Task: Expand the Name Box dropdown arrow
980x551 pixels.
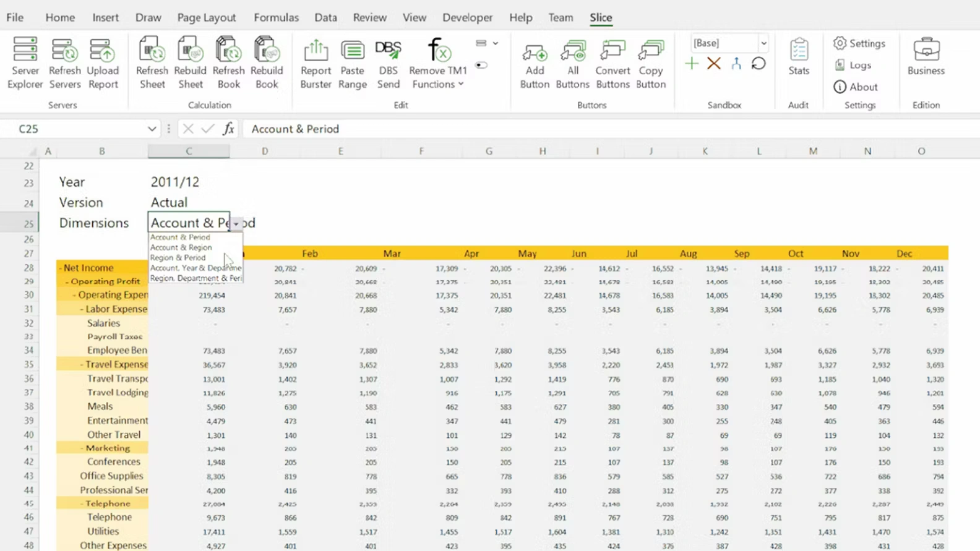Action: click(x=152, y=129)
